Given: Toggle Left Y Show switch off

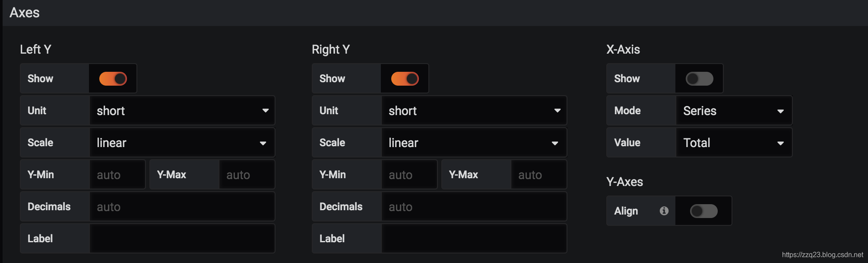Looking at the screenshot, I should pyautogui.click(x=113, y=79).
